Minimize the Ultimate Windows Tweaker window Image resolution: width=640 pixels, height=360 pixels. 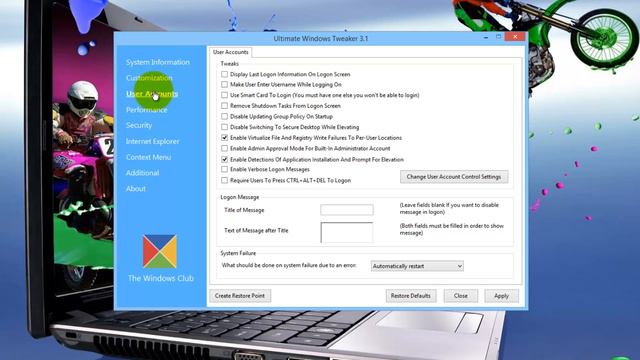[486, 37]
